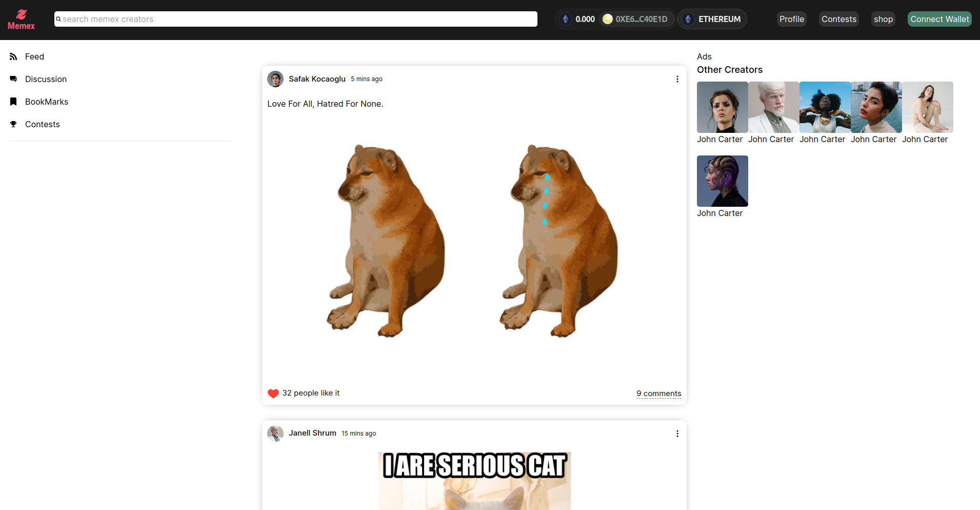Open Feed using the RSS icon
This screenshot has height=510, width=980.
(x=13, y=56)
